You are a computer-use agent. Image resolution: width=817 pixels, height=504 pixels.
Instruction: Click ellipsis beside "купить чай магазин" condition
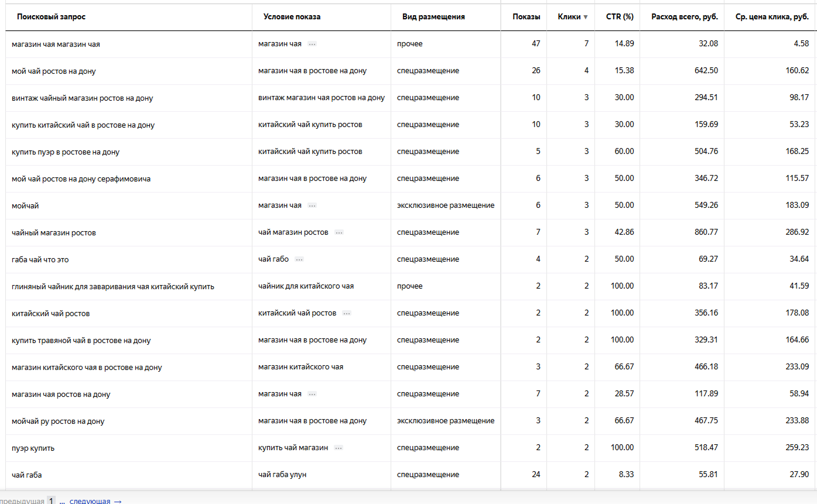click(339, 448)
